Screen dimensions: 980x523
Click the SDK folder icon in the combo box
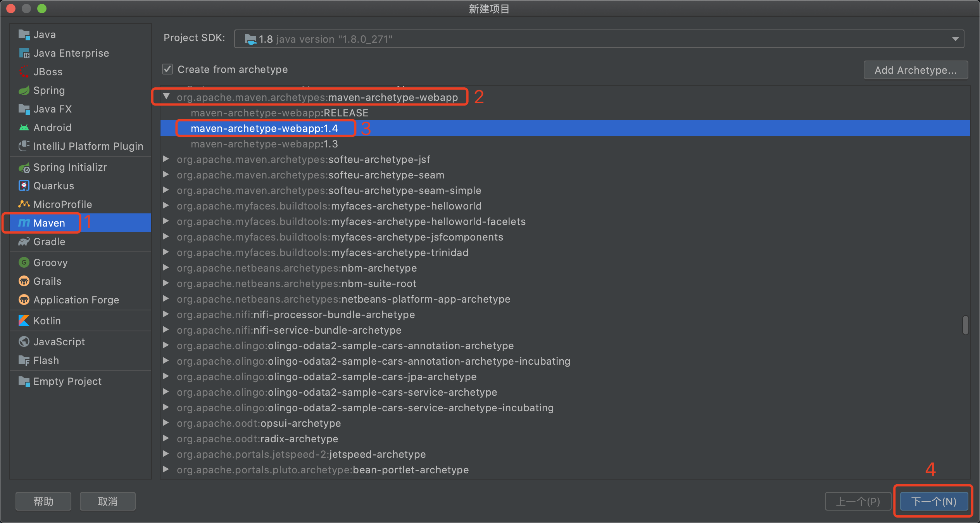click(x=250, y=39)
